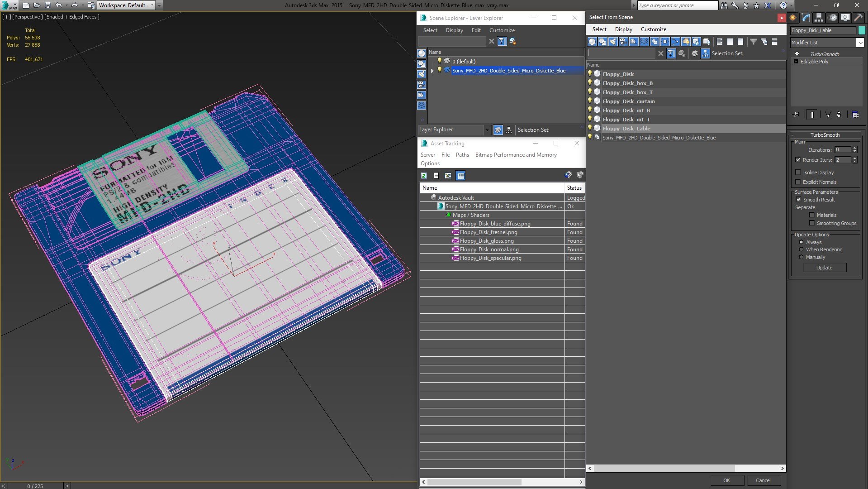868x489 pixels.
Task: Expand the Editable Poly stack entry
Action: point(796,62)
